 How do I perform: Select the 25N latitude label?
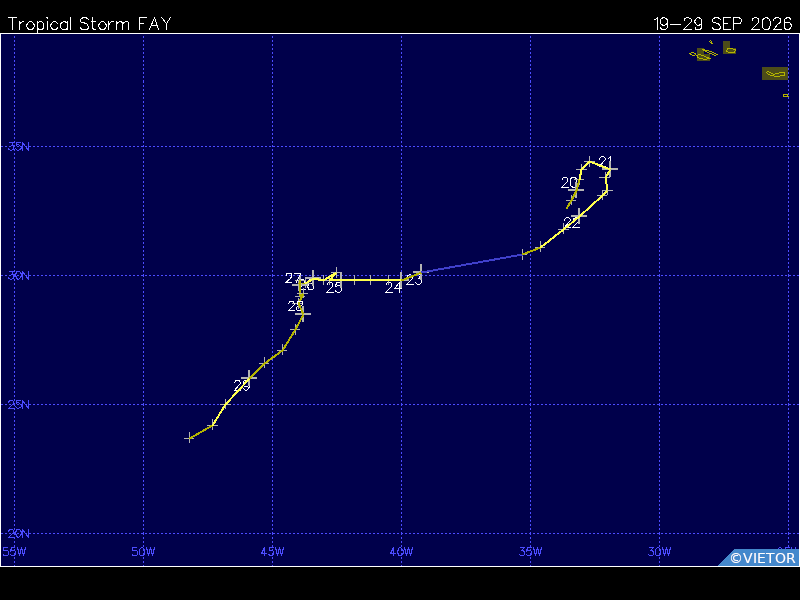tap(19, 405)
